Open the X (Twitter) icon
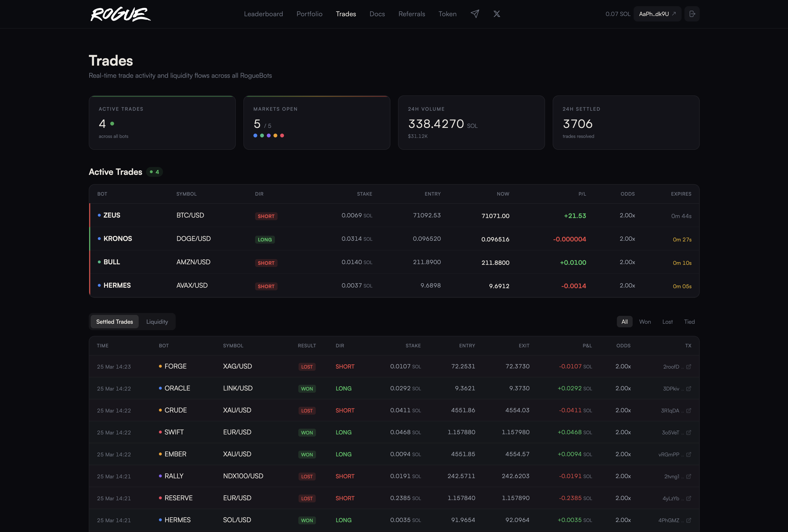 pyautogui.click(x=497, y=14)
